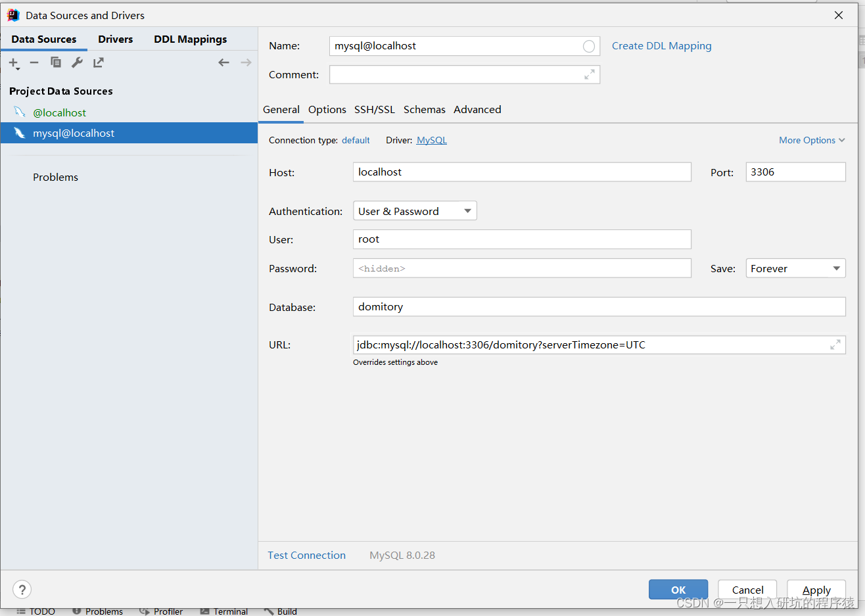The width and height of the screenshot is (865, 616).
Task: Click the Make Global export icon
Action: [x=98, y=62]
